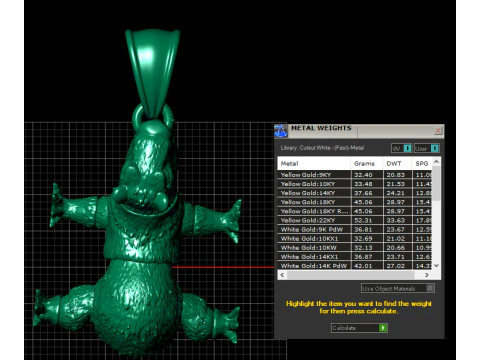The width and height of the screenshot is (480, 360).
Task: Click the 37.66 grams value
Action: (x=363, y=193)
